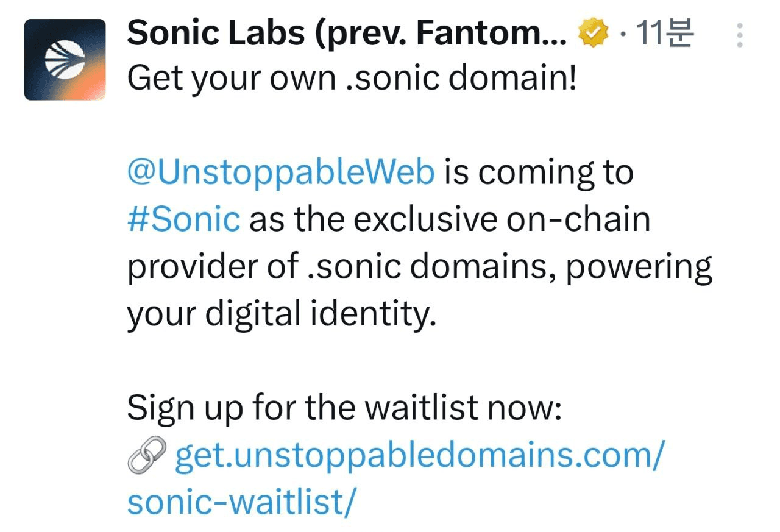Open the Sonic Labs (prev. Fantom...) account name
780x532 pixels.
(x=346, y=34)
